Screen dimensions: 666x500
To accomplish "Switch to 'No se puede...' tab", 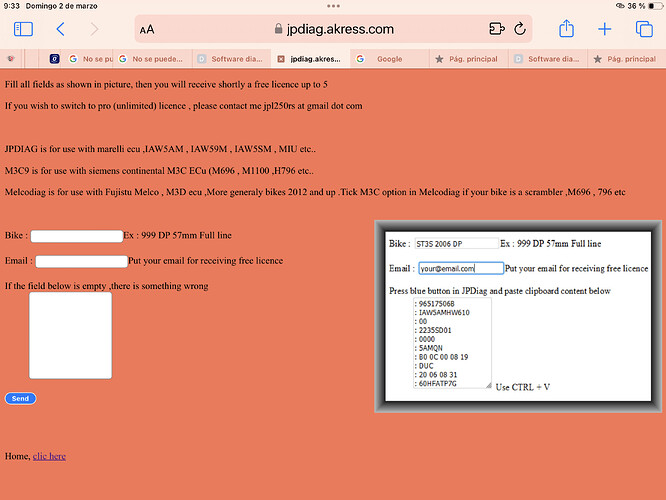I will tap(152, 59).
